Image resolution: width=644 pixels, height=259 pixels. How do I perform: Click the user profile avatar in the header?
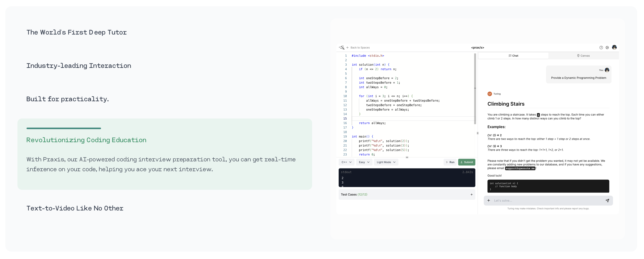pos(614,47)
